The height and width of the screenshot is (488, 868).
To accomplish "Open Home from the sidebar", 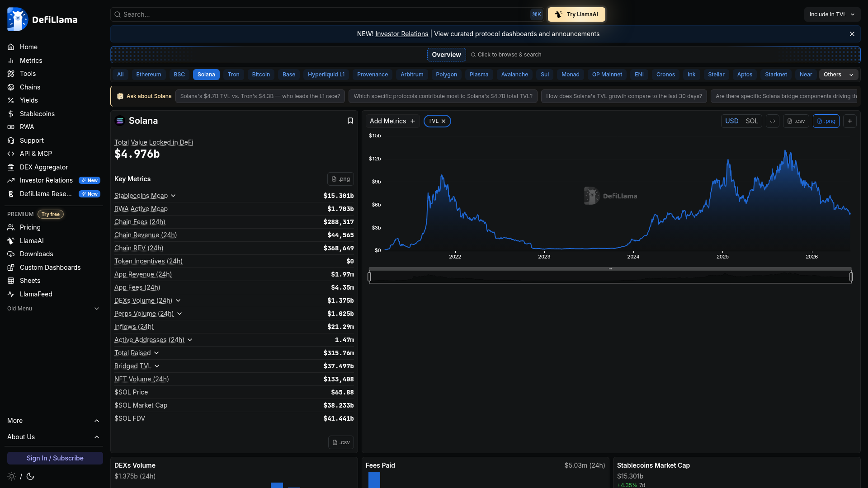I will [28, 47].
